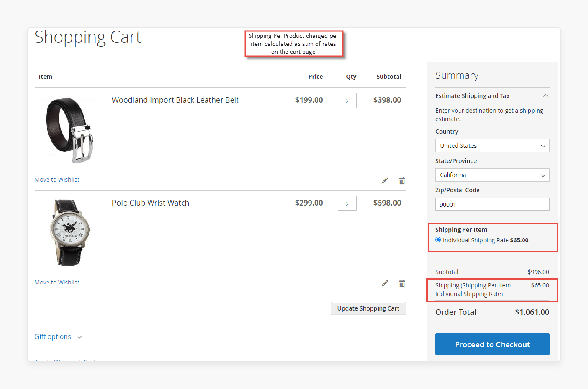The width and height of the screenshot is (588, 389).
Task: Select Individual Shipping Rate radio option
Action: coord(438,240)
